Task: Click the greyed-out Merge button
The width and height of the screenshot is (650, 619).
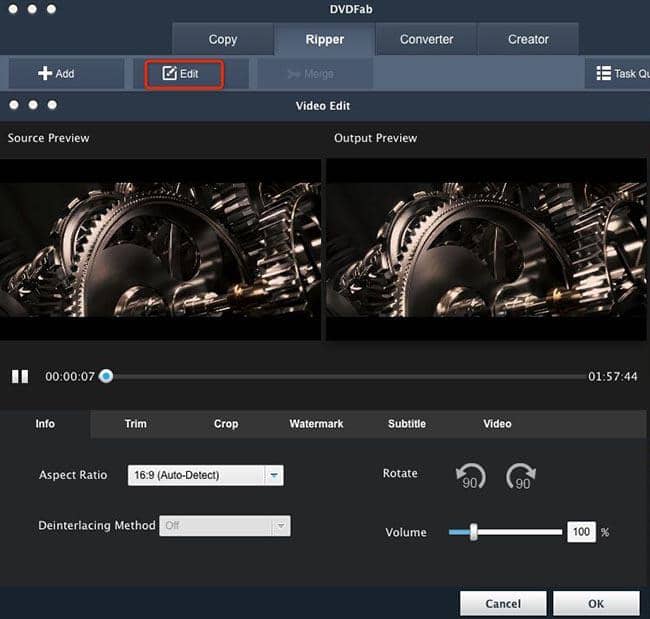Action: [x=315, y=74]
